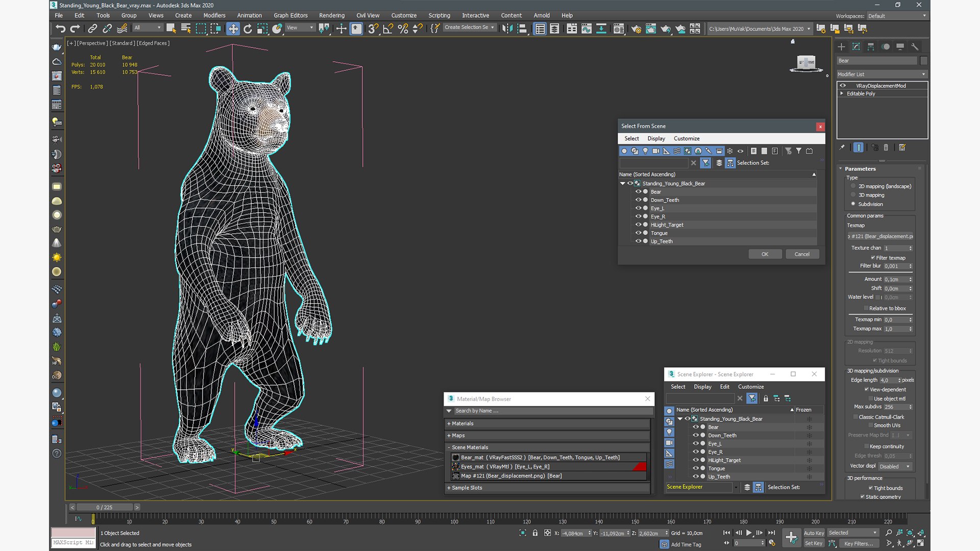The image size is (980, 551).
Task: Click Pin Stack icon under modifier stack
Action: point(842,147)
